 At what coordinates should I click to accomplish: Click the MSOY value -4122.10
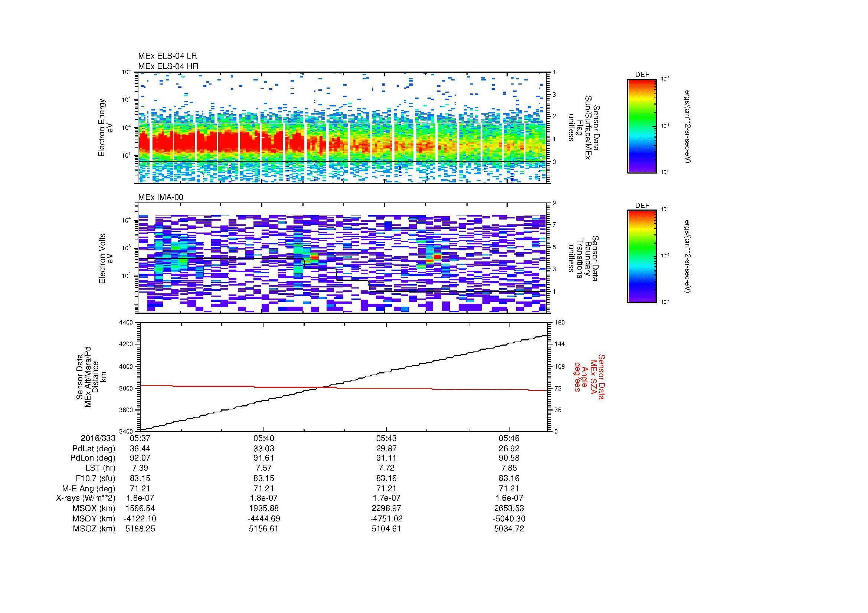click(140, 518)
